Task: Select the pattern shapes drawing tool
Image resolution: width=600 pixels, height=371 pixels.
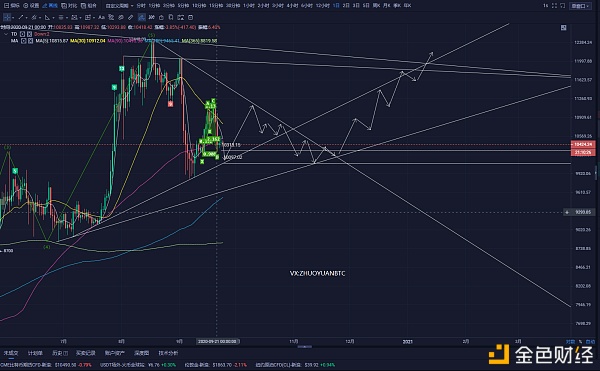Action: tap(74, 17)
